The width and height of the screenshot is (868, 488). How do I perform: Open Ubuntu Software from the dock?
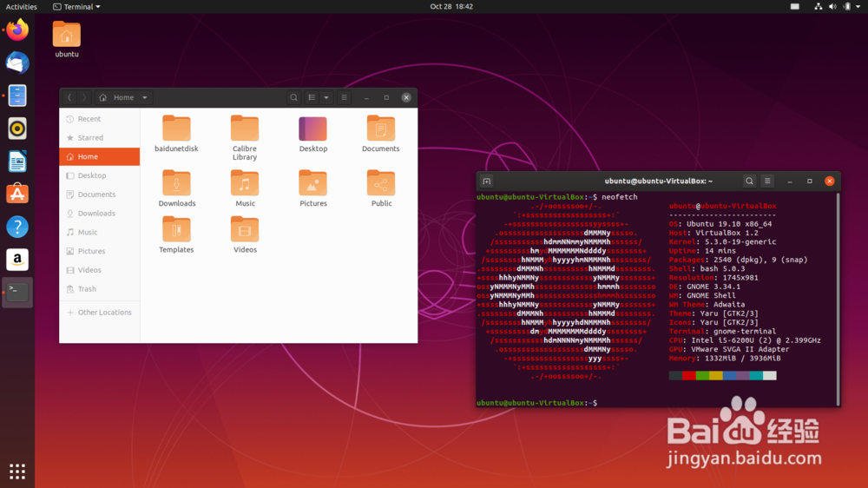click(17, 194)
